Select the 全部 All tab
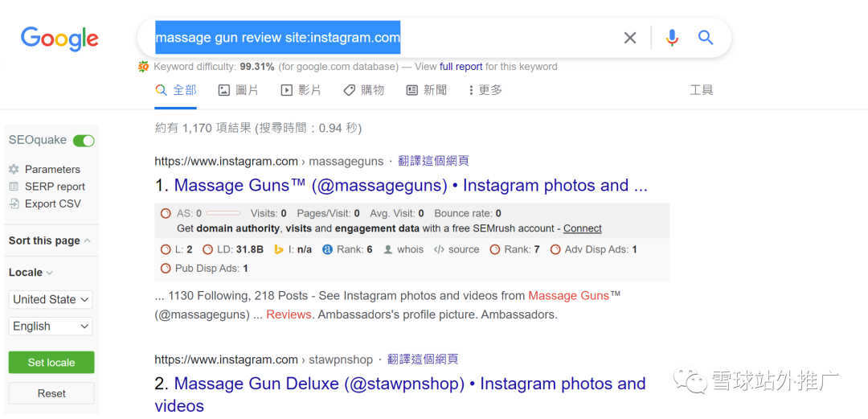Image resolution: width=868 pixels, height=419 pixels. tap(175, 90)
